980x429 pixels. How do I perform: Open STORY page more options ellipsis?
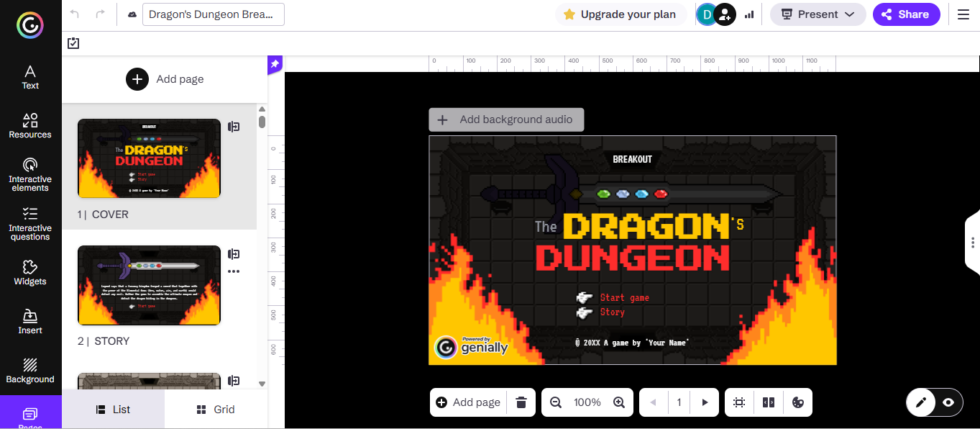(x=234, y=271)
